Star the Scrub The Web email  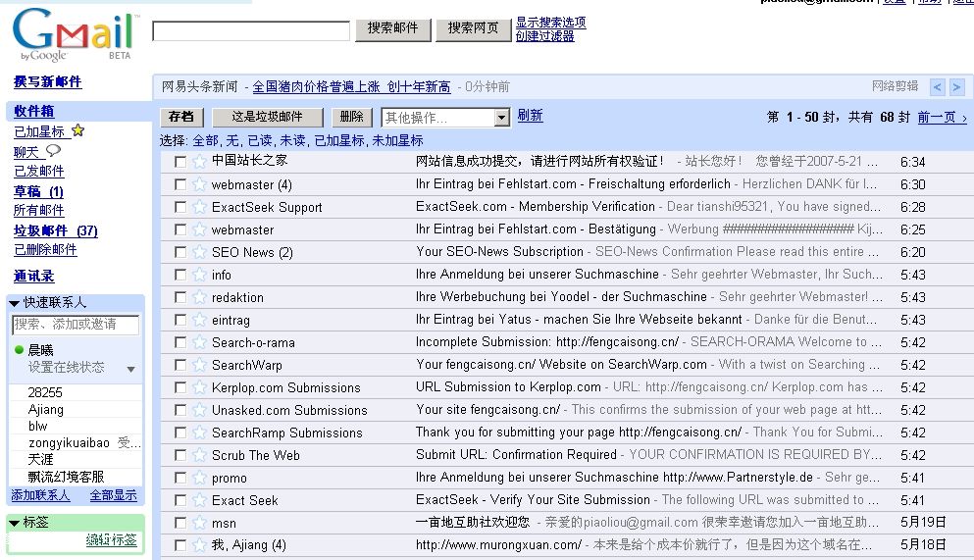click(199, 455)
